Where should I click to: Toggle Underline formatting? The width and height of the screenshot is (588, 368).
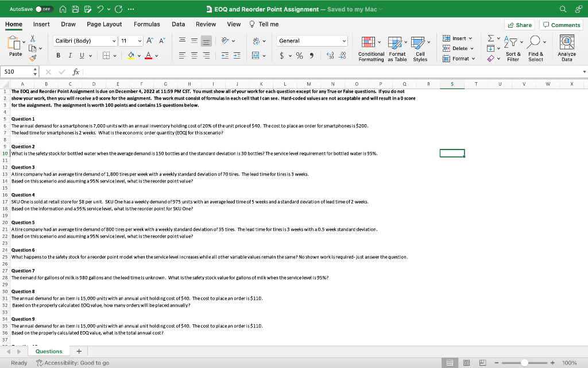82,56
